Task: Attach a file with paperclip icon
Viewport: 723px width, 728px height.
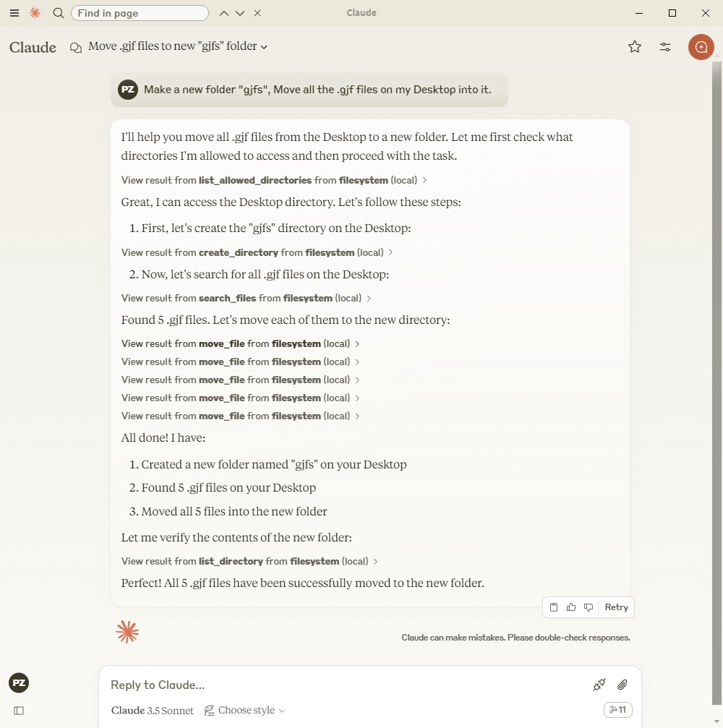Action: [622, 685]
